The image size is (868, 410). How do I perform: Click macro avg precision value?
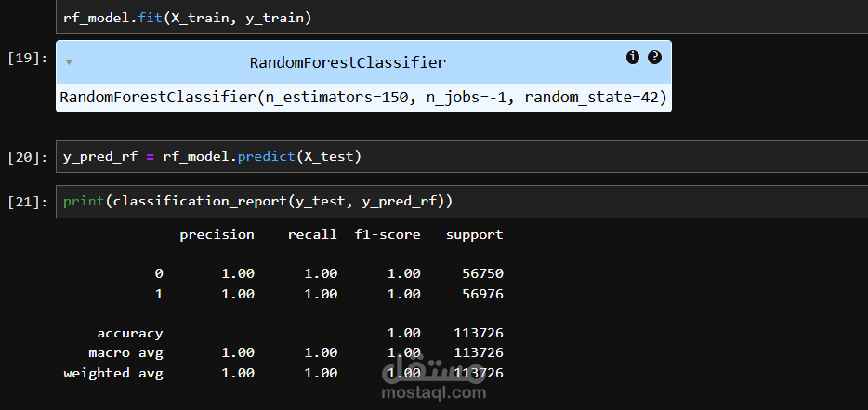238,353
